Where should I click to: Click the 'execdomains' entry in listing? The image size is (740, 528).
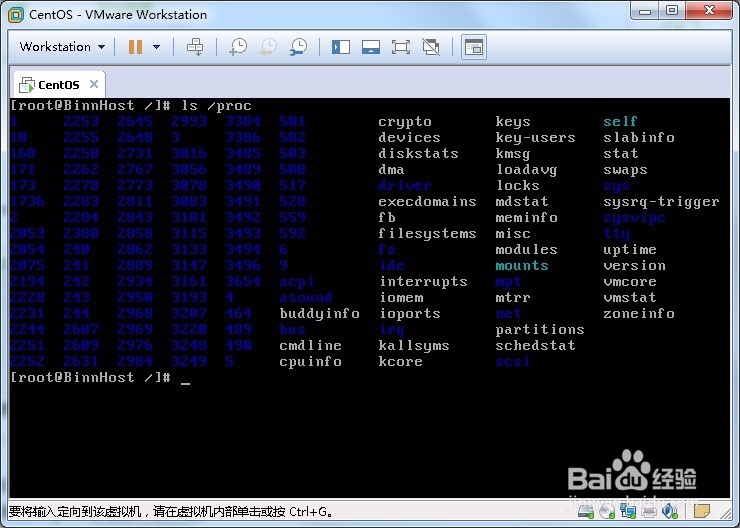coord(428,201)
